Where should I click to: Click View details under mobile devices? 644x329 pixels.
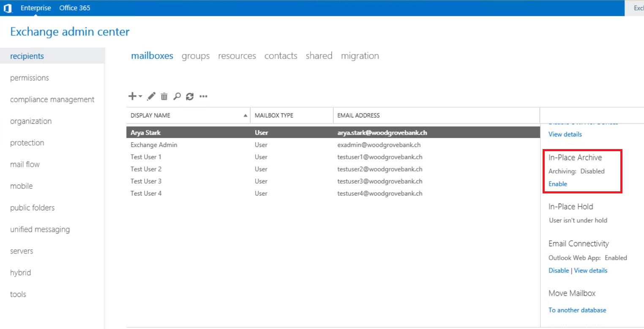pyautogui.click(x=565, y=134)
